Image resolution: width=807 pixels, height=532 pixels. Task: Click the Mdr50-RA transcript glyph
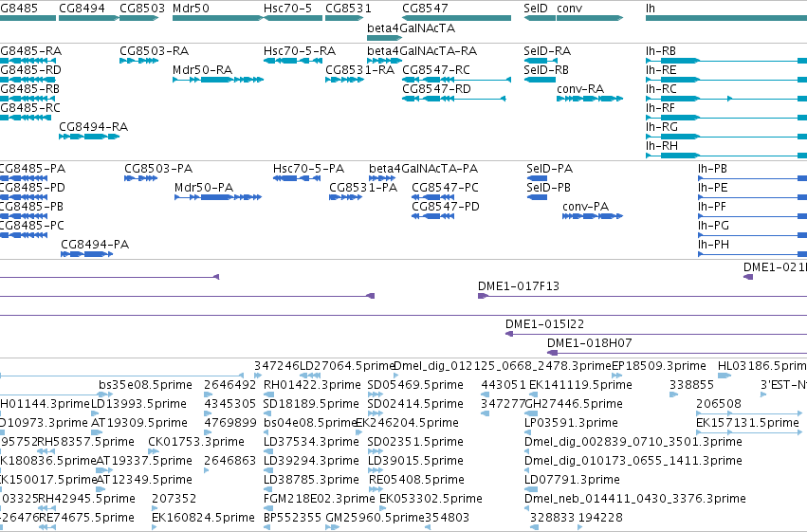(x=218, y=80)
